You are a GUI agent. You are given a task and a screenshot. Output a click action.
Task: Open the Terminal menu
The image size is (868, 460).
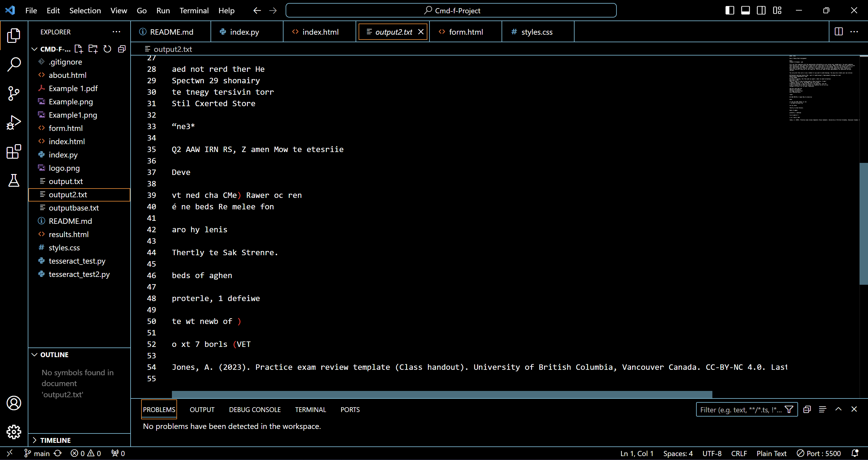tap(194, 11)
